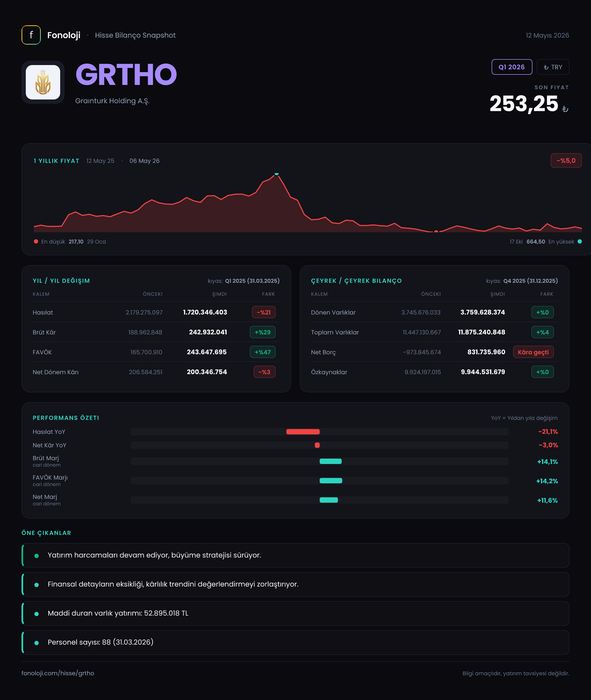Click the Q4 2025 (31.12.2025) comparison label
Viewport: 591px width, 700px height.
(x=530, y=281)
